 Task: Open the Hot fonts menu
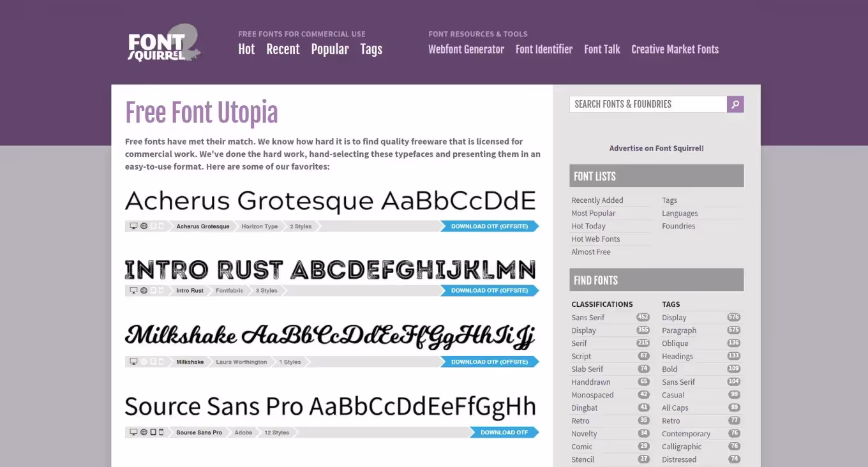coord(246,49)
